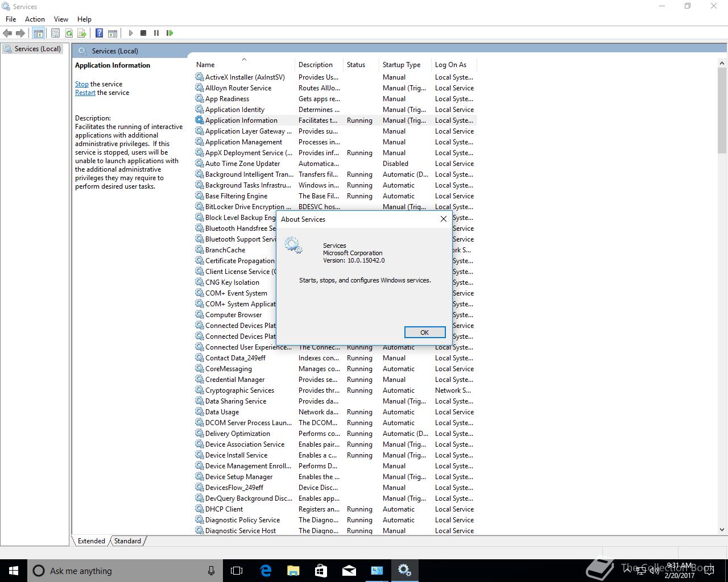Close the About Services dialog

point(444,219)
